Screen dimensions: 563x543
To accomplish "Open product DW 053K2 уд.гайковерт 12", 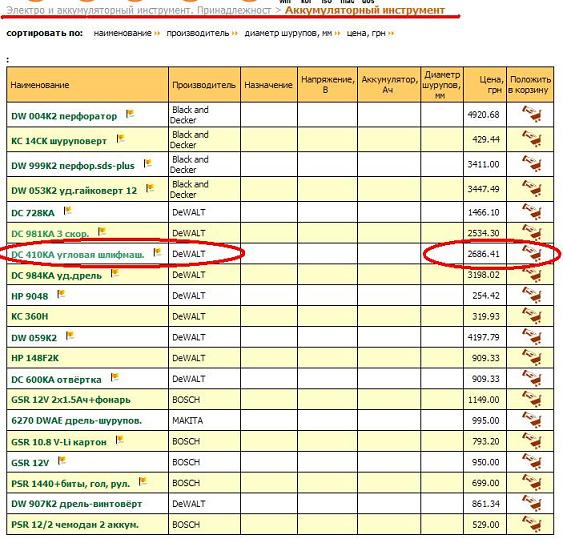I will pos(74,191).
